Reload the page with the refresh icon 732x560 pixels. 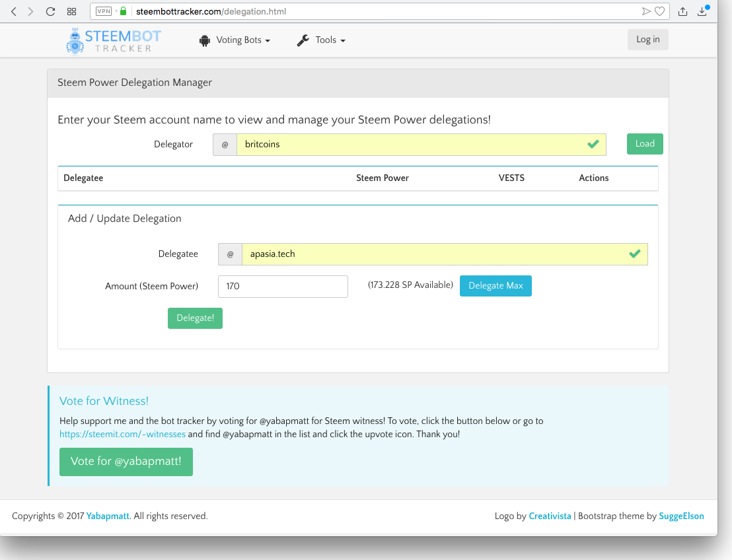pyautogui.click(x=50, y=12)
